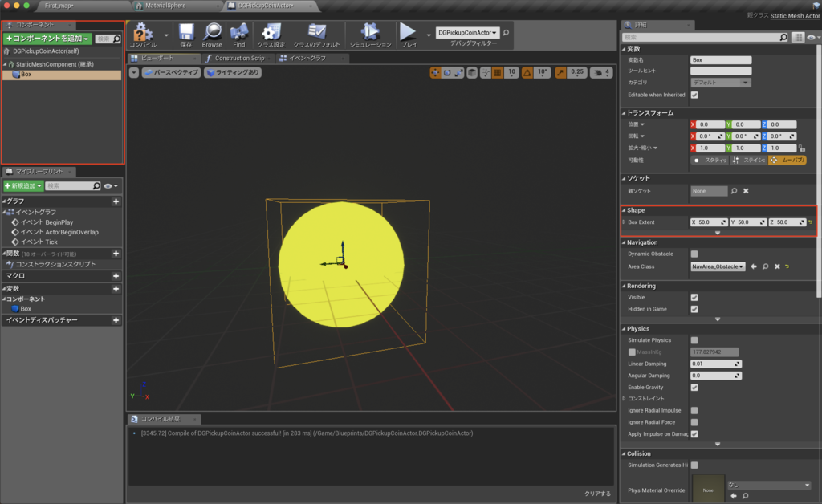The height and width of the screenshot is (504, 822).
Task: Add a new graph with plus next to グラフ
Action: pos(116,201)
